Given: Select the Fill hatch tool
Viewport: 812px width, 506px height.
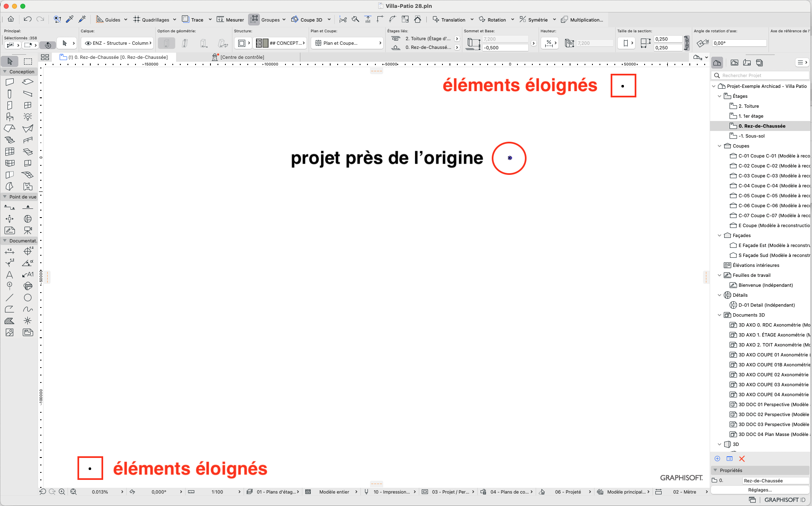Looking at the screenshot, I should click(x=10, y=321).
